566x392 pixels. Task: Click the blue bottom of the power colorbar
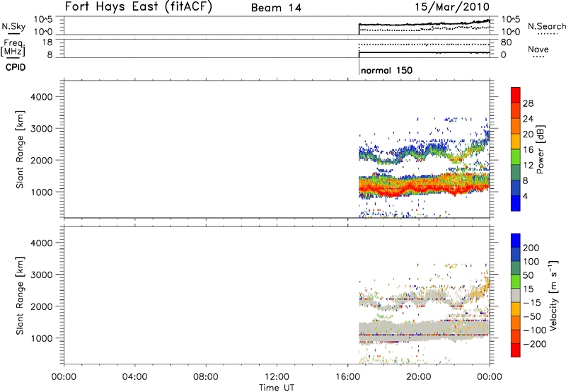(x=516, y=203)
